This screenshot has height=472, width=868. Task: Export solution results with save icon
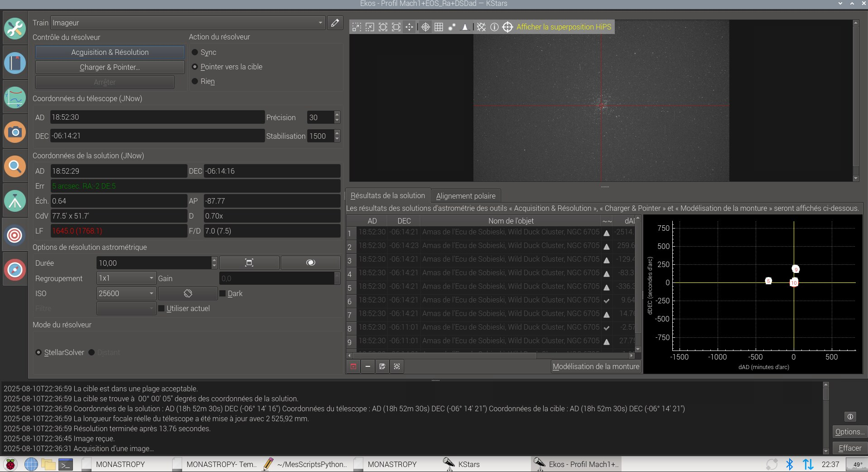(382, 366)
